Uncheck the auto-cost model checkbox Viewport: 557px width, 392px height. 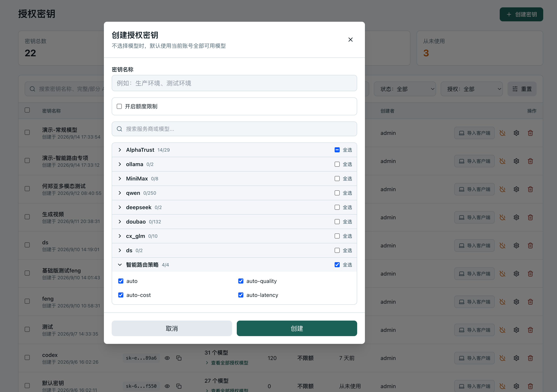pyautogui.click(x=121, y=295)
